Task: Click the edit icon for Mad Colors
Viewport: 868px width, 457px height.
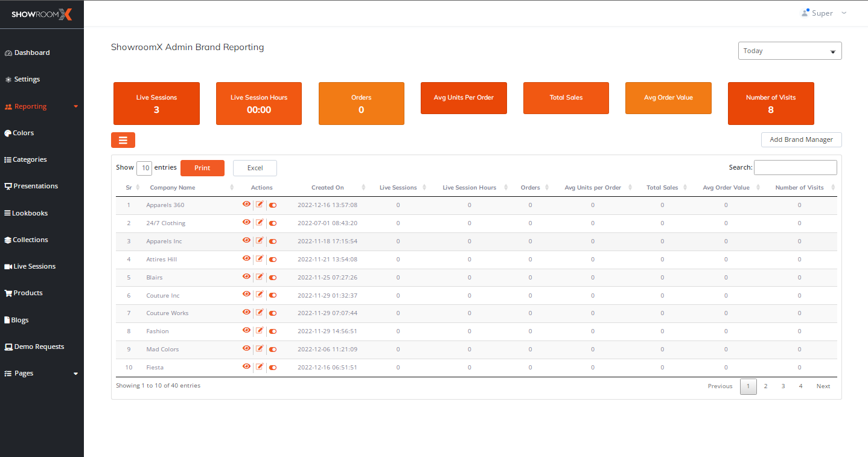Action: 260,349
